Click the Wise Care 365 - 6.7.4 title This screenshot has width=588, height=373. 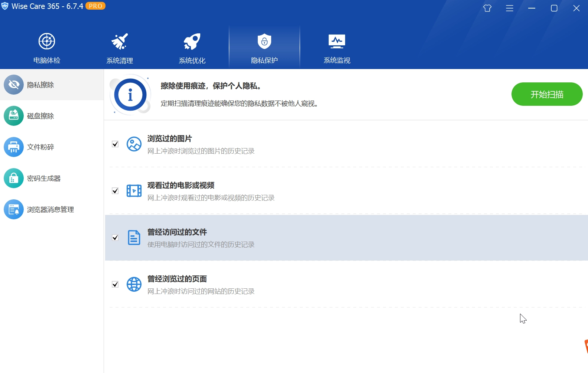pyautogui.click(x=47, y=6)
